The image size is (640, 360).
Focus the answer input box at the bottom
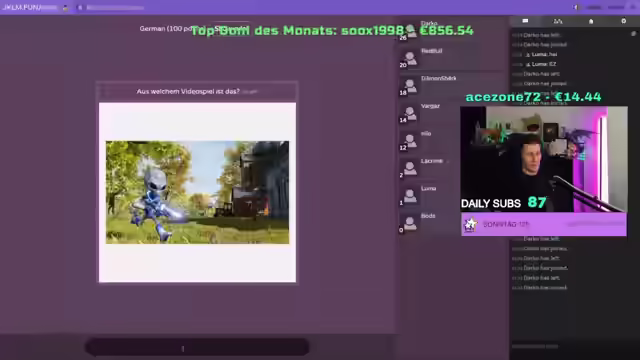[x=197, y=348]
